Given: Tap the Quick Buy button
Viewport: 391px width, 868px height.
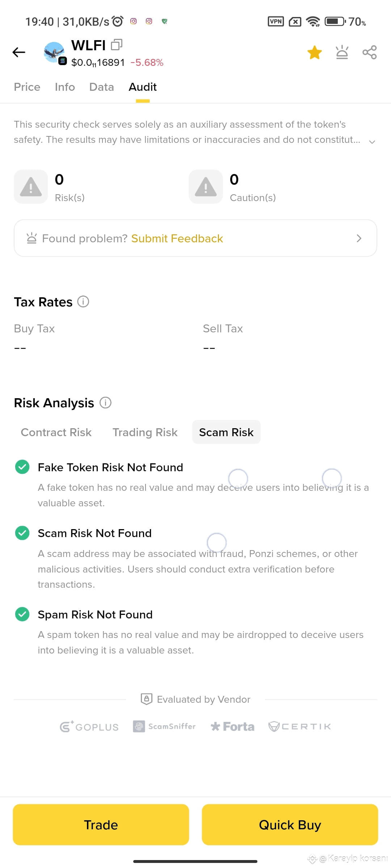Looking at the screenshot, I should [x=290, y=825].
